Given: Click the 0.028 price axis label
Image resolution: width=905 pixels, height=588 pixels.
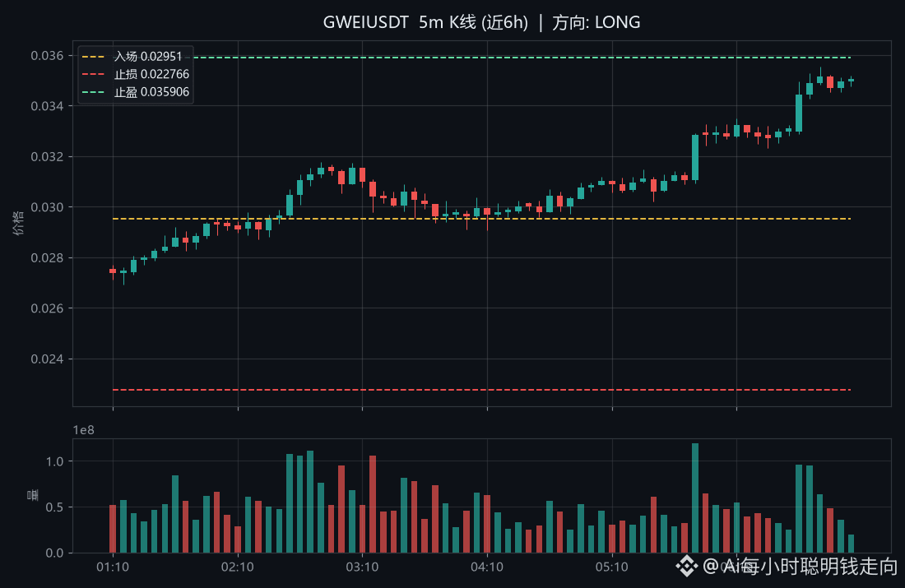Looking at the screenshot, I should point(48,258).
